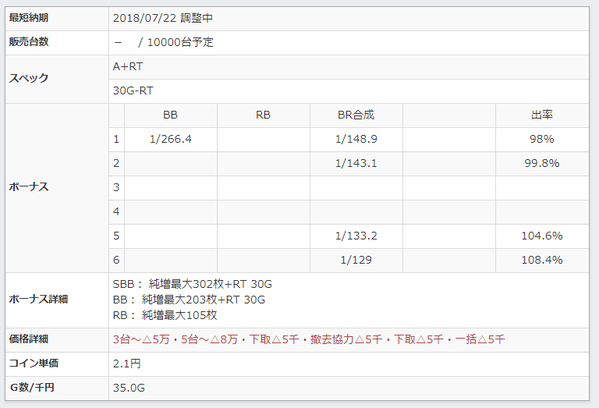
Task: Select the ボーナス row label
Action: tap(29, 187)
